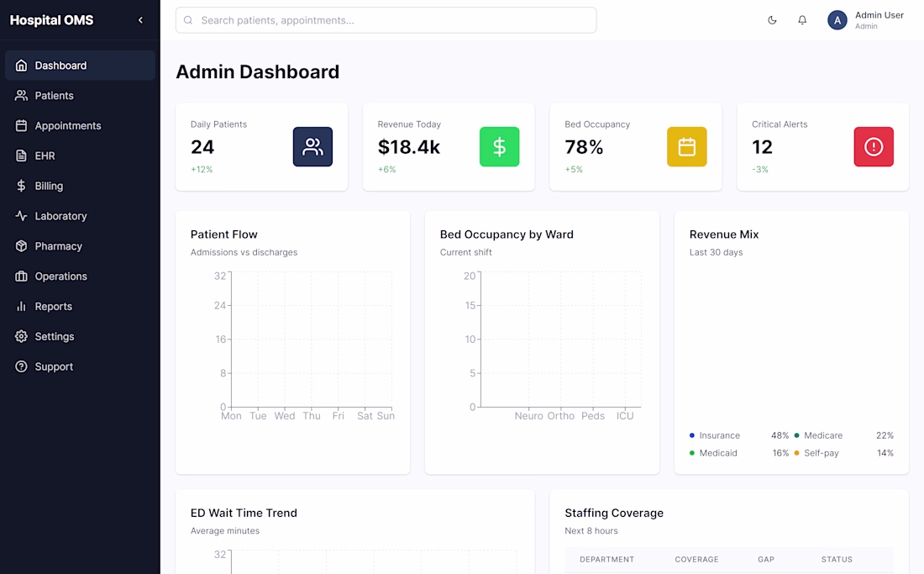This screenshot has width=924, height=574.
Task: Collapse the sidebar with the chevron arrow
Action: coord(140,20)
